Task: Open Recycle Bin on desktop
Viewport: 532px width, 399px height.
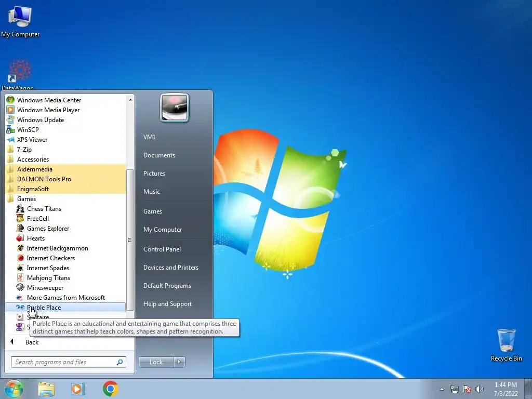Action: click(506, 345)
